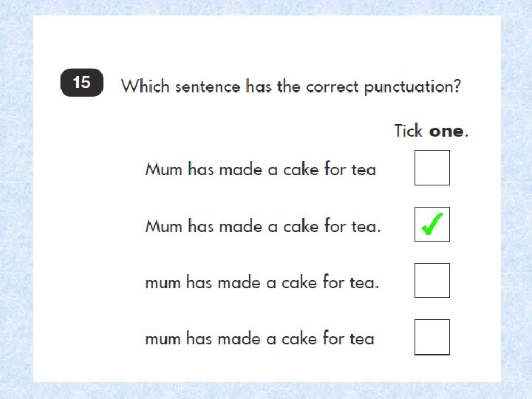Click the question text "Which sentence has the correct punctuation?"
This screenshot has height=399, width=532.
[x=291, y=86]
